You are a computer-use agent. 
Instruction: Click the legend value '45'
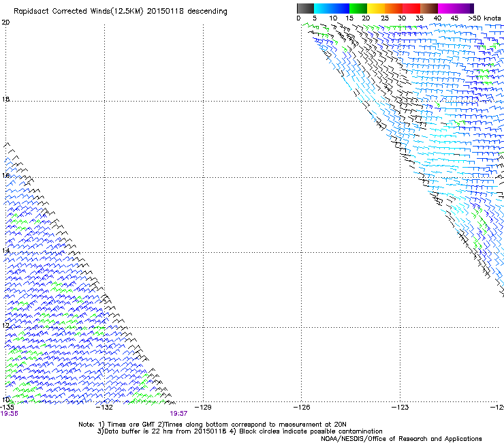[x=454, y=18]
